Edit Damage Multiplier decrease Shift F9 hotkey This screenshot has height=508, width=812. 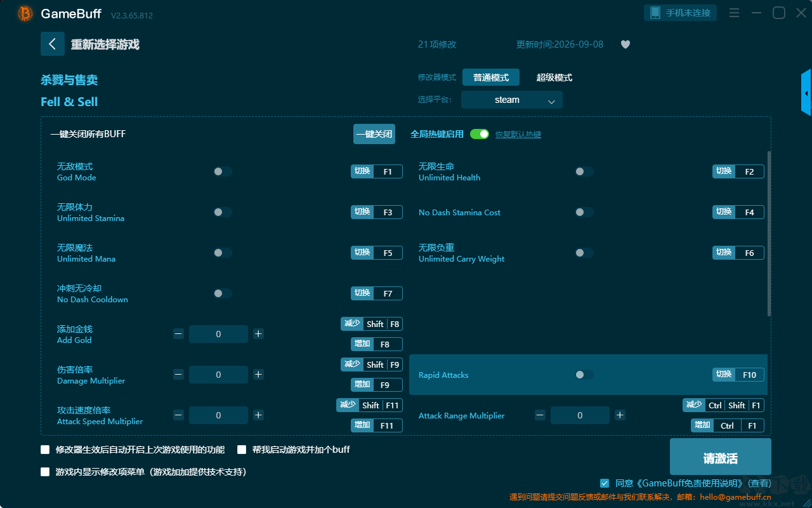[x=372, y=364]
